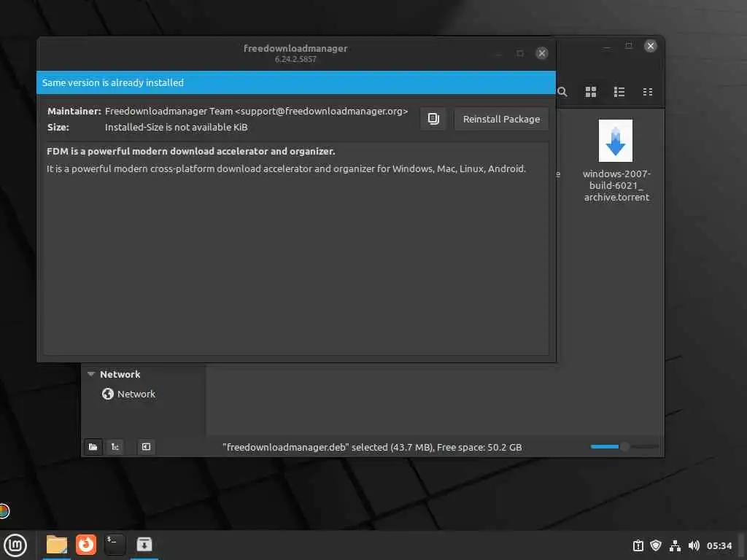Close the freedownloadmanager installer window
The width and height of the screenshot is (747, 560).
point(542,53)
